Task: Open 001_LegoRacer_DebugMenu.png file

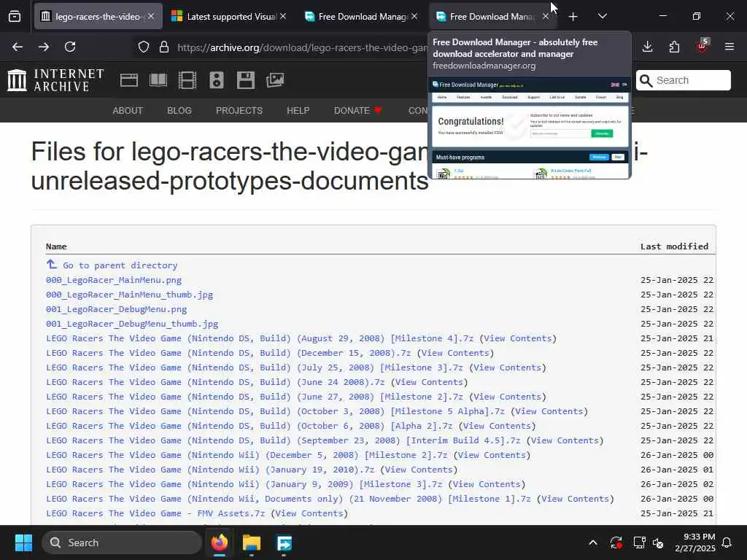Action: tap(116, 309)
